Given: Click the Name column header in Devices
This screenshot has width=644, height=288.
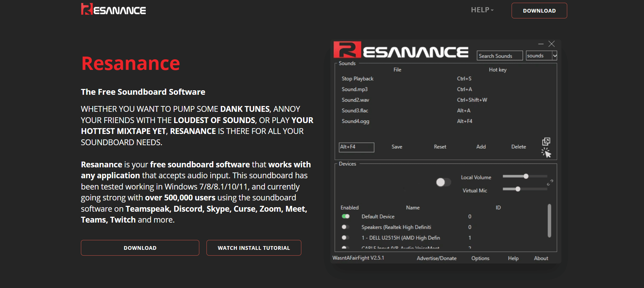Looking at the screenshot, I should tap(413, 208).
